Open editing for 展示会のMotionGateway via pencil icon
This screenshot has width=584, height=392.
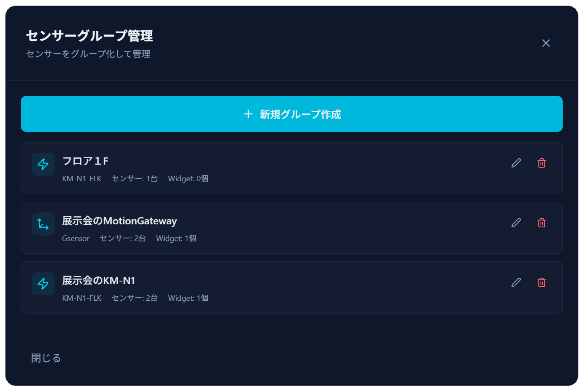[x=516, y=223]
